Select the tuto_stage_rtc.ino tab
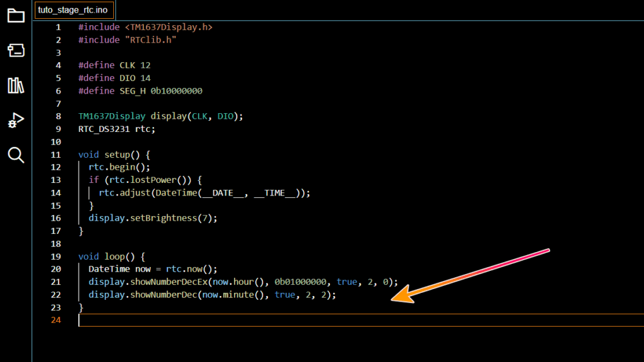Screen dimensions: 644x362 [x=74, y=10]
